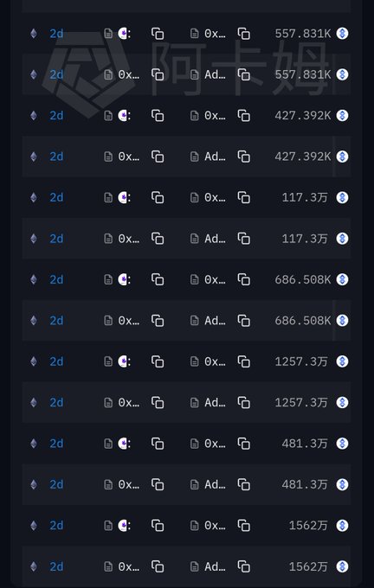Open 0x… sender in second 557.831K row
Image resolution: width=374 pixels, height=588 pixels.
point(129,74)
